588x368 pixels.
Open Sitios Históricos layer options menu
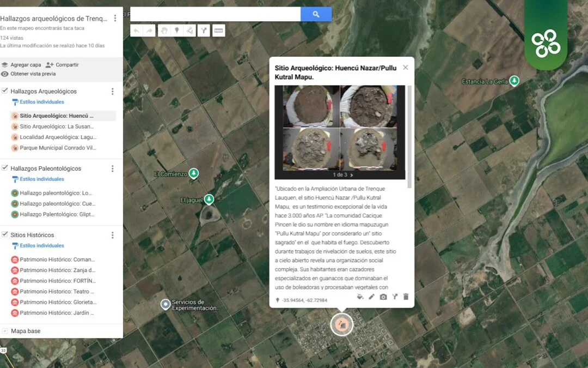(x=113, y=235)
